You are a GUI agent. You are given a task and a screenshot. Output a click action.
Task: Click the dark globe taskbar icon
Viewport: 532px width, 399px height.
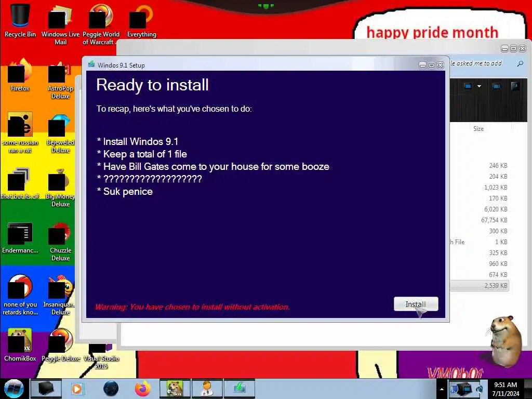(111, 389)
